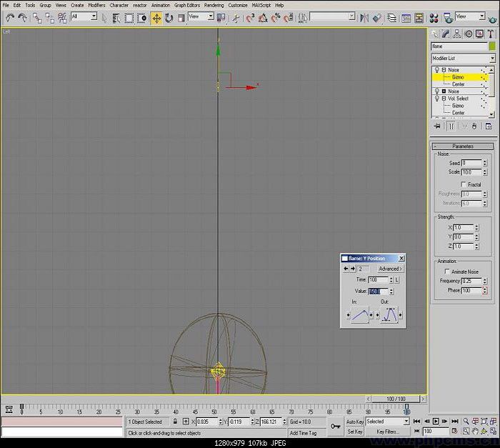Viewport: 500px width, 448px height.
Task: Toggle Percent Snap icon
Action: 276,18
